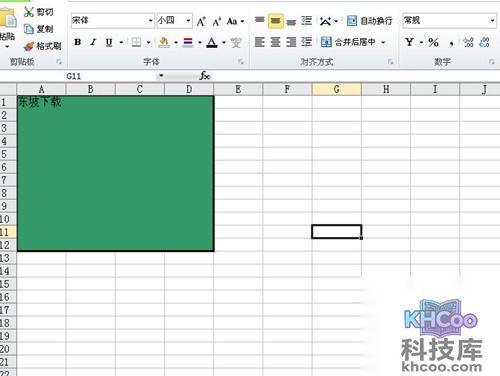Image resolution: width=500 pixels, height=376 pixels.
Task: Activate the Format Painter (格式刷)
Action: click(42, 46)
